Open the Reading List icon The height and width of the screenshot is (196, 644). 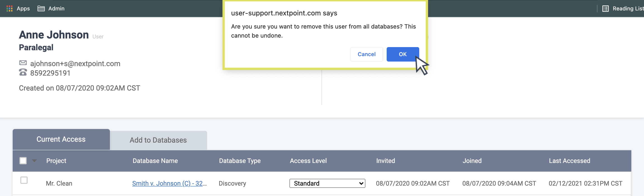[x=605, y=9]
